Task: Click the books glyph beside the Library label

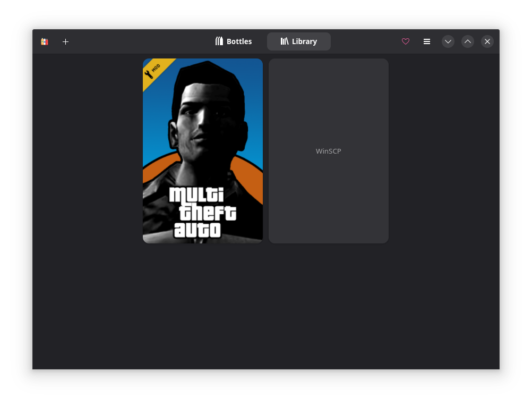Action: (x=285, y=41)
